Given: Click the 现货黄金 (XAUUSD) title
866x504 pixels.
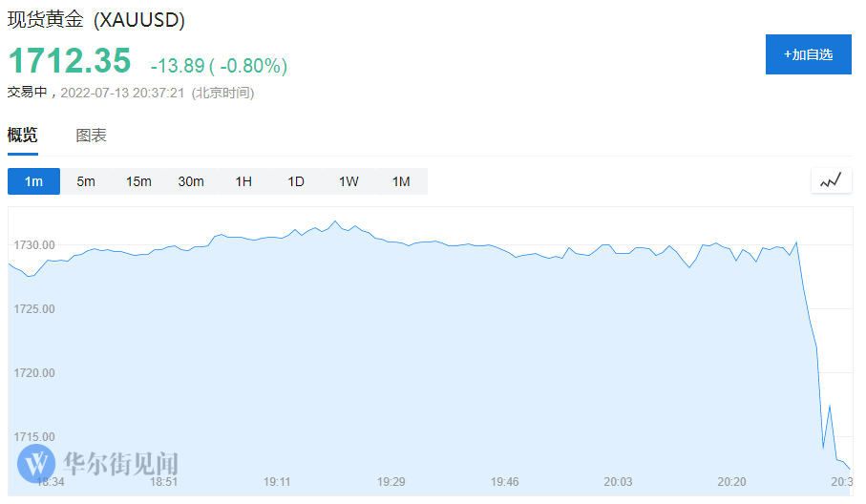Looking at the screenshot, I should (x=96, y=19).
